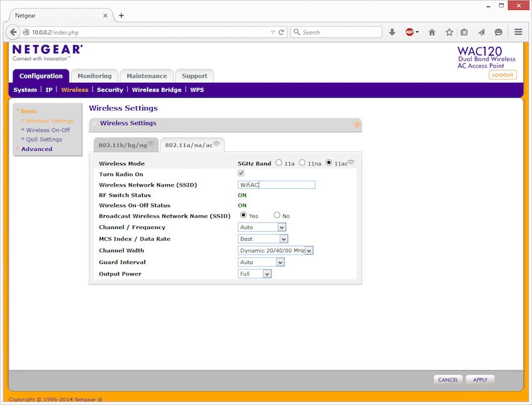Select the 11a wireless mode
The image size is (532, 405).
(279, 163)
